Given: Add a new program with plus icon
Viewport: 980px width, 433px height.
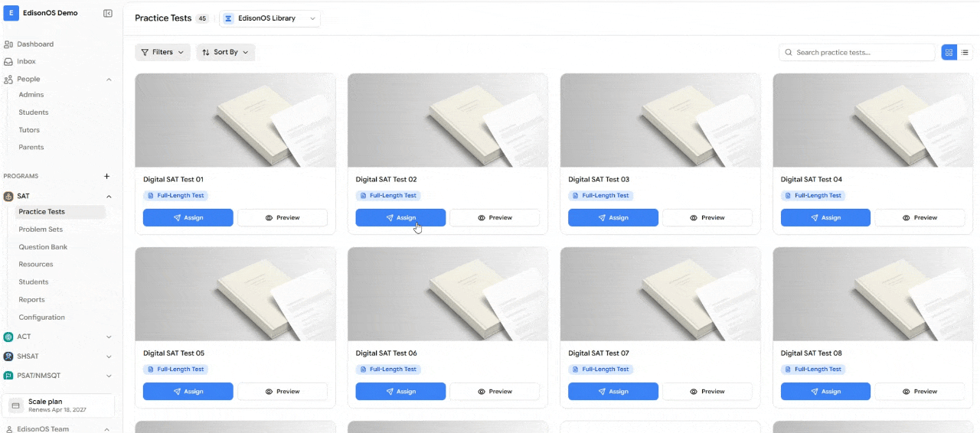Looking at the screenshot, I should click(106, 176).
